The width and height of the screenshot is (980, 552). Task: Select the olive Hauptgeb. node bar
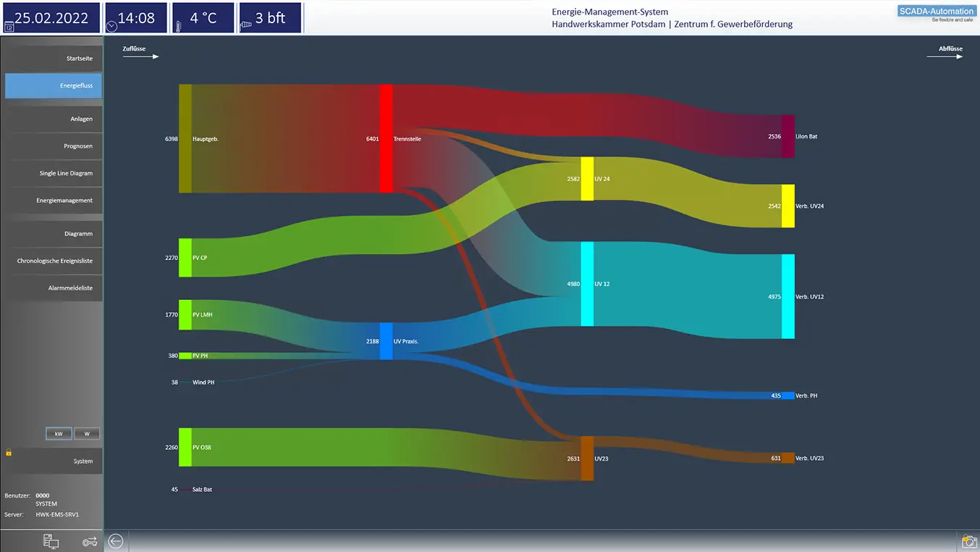pyautogui.click(x=185, y=138)
